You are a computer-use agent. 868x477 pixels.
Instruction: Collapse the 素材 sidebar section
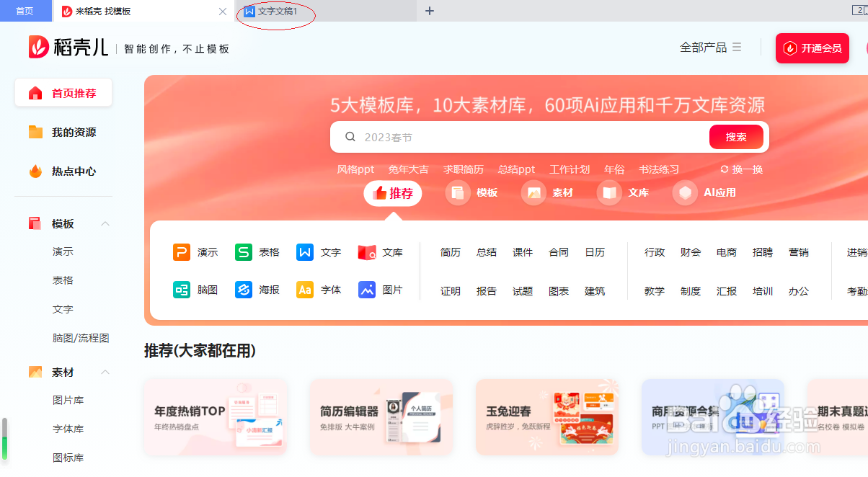point(105,372)
